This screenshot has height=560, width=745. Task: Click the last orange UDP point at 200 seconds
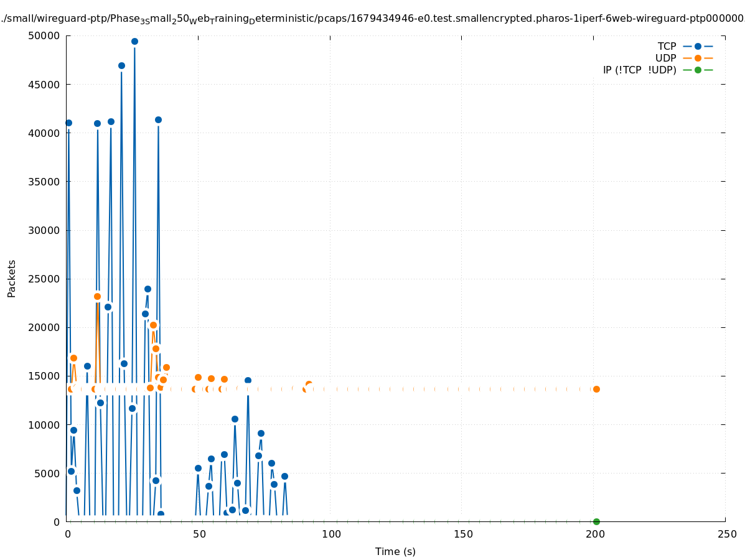pyautogui.click(x=596, y=389)
